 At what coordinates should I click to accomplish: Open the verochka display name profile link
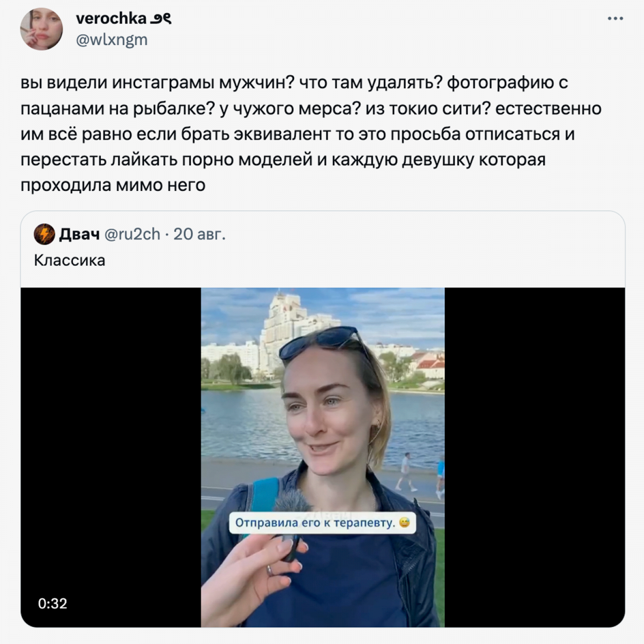click(x=111, y=18)
